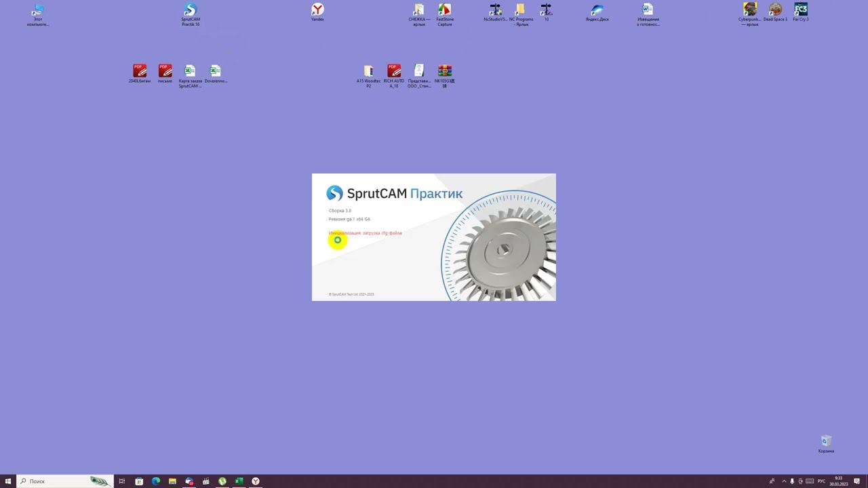
Task: Open File Explorer from the taskbar
Action: [172, 481]
